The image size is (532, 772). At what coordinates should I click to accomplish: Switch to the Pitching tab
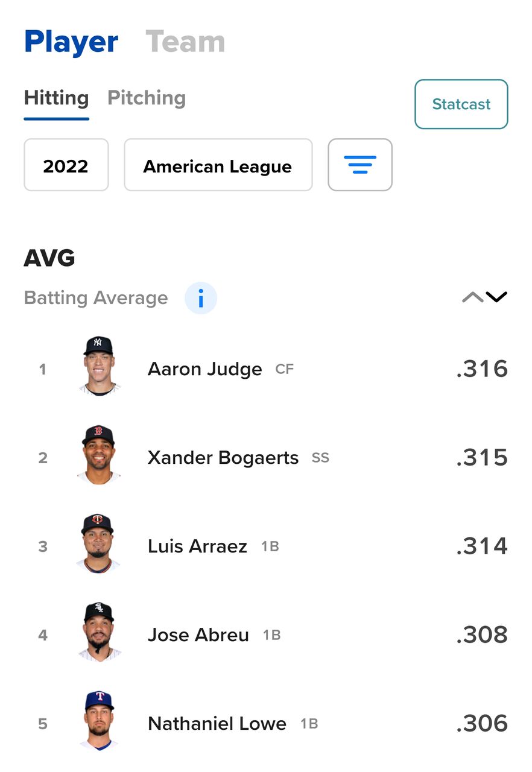coord(147,98)
